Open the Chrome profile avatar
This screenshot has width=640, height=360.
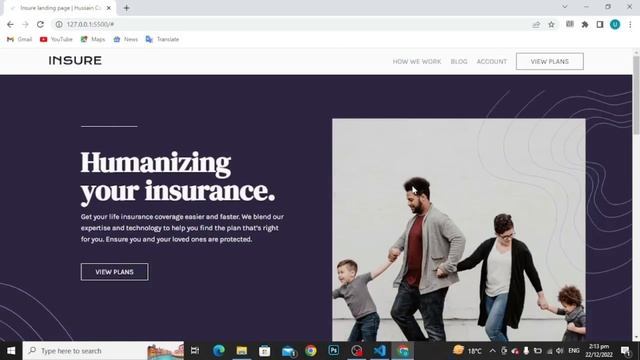pyautogui.click(x=615, y=24)
